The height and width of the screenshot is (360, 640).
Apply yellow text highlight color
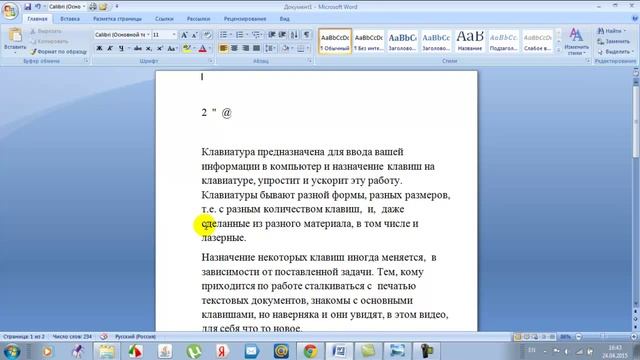187,49
